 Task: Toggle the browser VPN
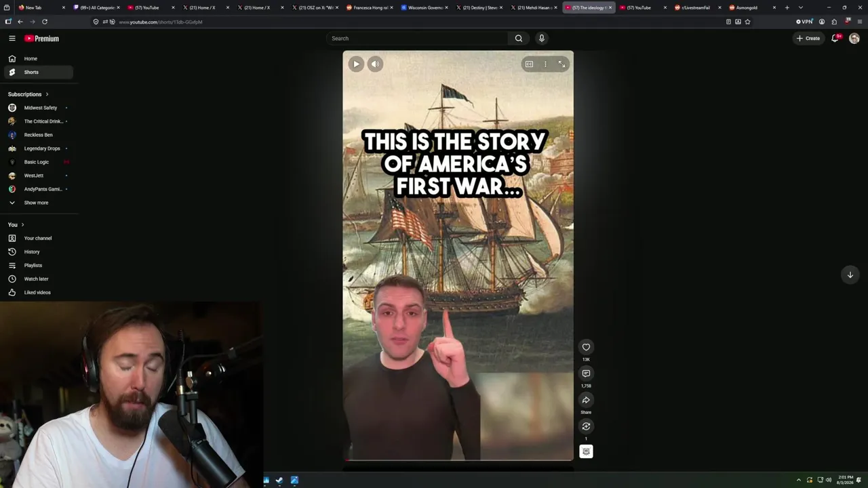(x=804, y=22)
